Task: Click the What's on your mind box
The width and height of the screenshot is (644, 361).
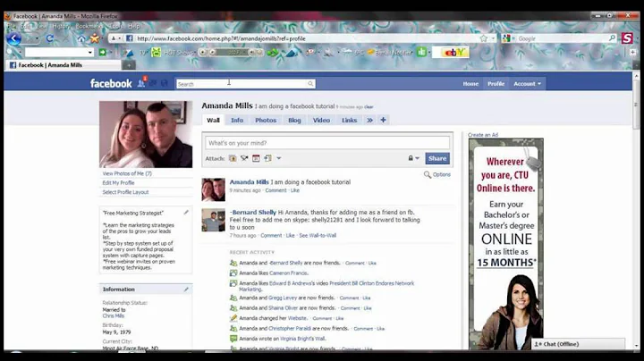Action: pyautogui.click(x=327, y=143)
